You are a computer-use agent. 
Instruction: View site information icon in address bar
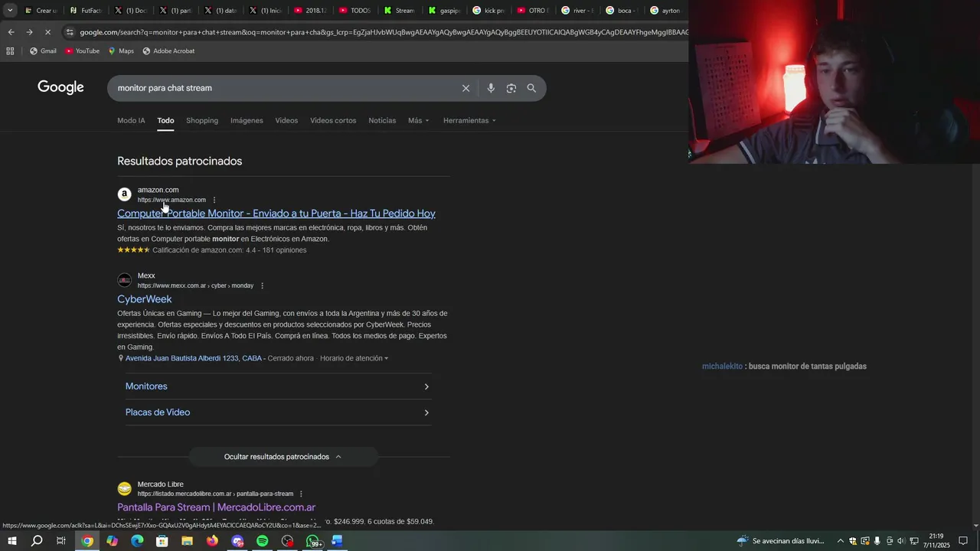click(70, 32)
